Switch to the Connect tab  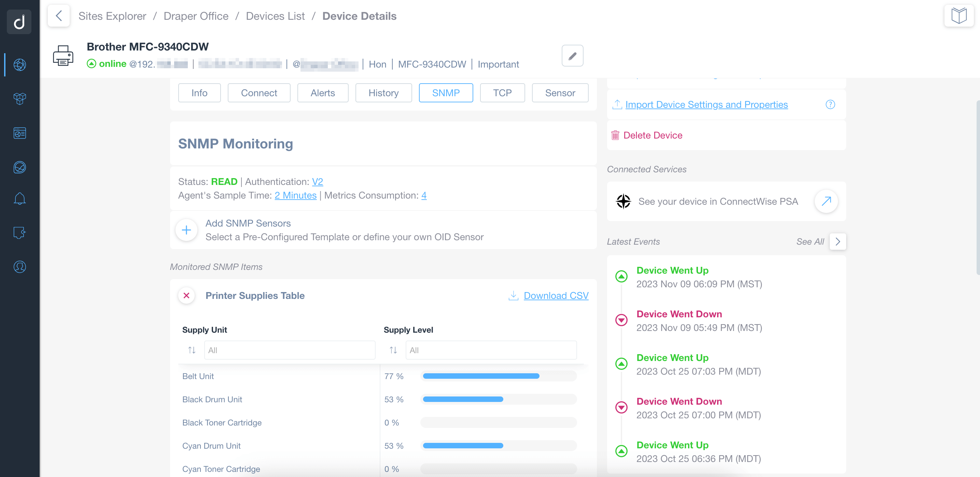tap(259, 93)
